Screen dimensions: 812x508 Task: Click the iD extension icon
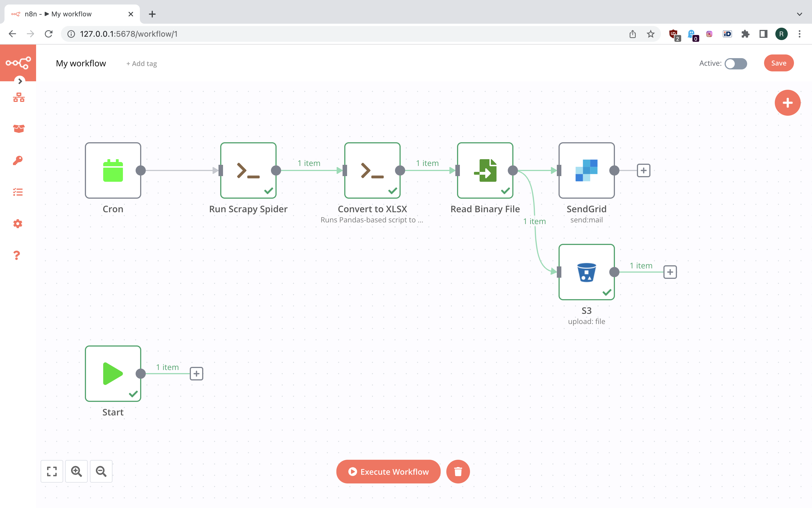[x=727, y=34]
